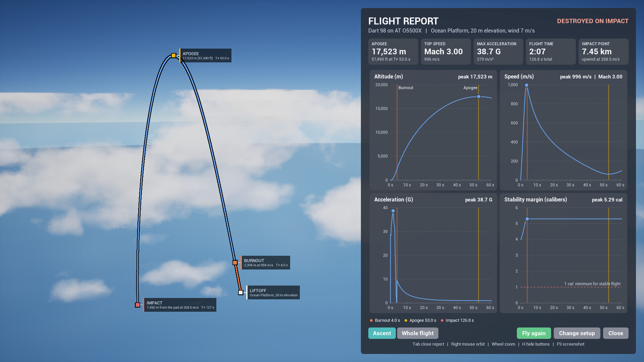Select the IMPACT trajectory label
The height and width of the screenshot is (362, 644).
(x=180, y=305)
